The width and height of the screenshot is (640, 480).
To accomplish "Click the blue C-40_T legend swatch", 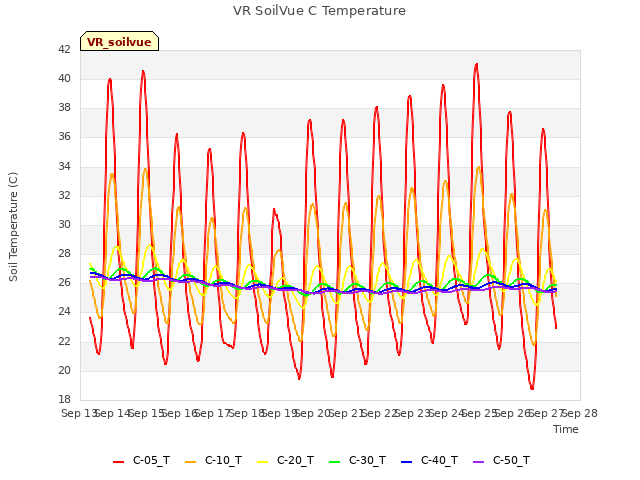I will pos(407,462).
